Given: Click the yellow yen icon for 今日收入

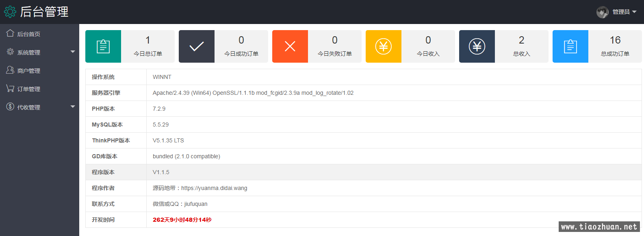Looking at the screenshot, I should [x=384, y=46].
